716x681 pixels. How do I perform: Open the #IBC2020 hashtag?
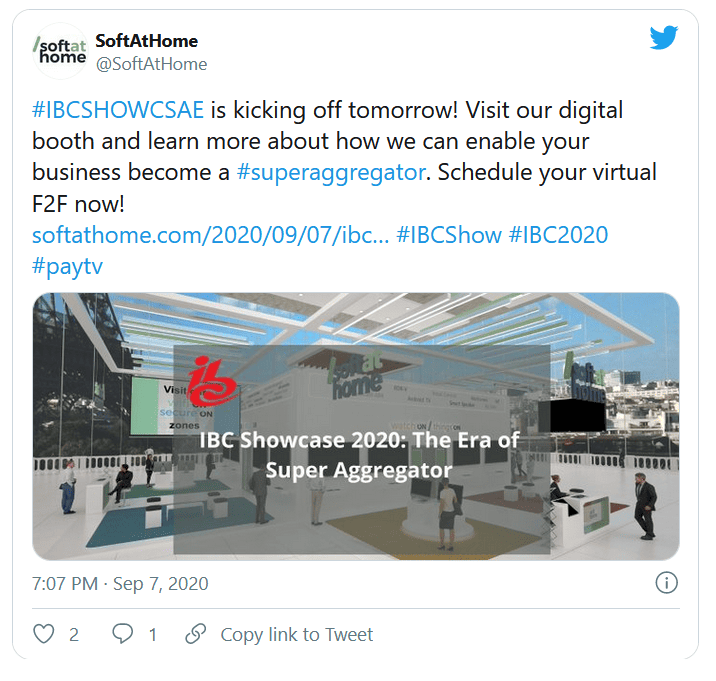(558, 235)
